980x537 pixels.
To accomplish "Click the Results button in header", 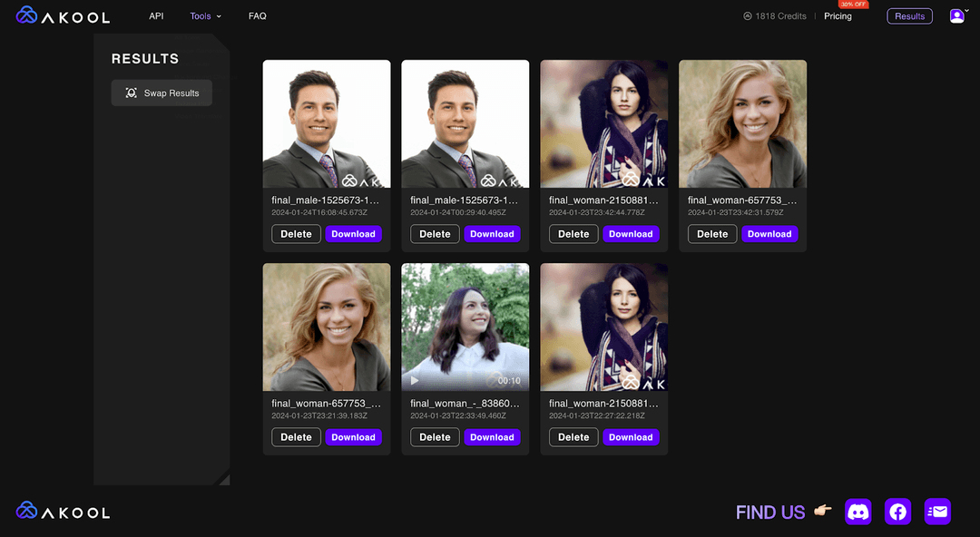I will click(x=909, y=16).
